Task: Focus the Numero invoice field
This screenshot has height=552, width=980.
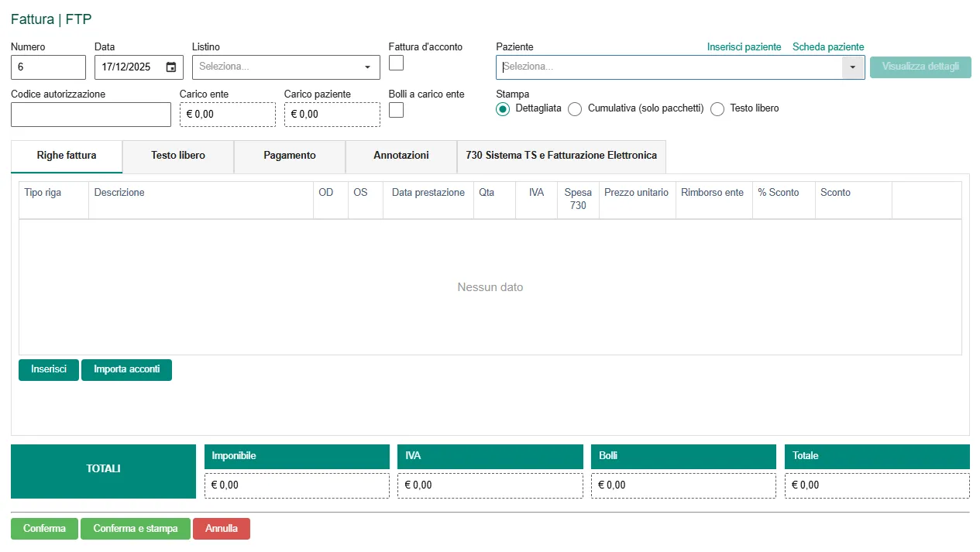Action: [x=48, y=67]
